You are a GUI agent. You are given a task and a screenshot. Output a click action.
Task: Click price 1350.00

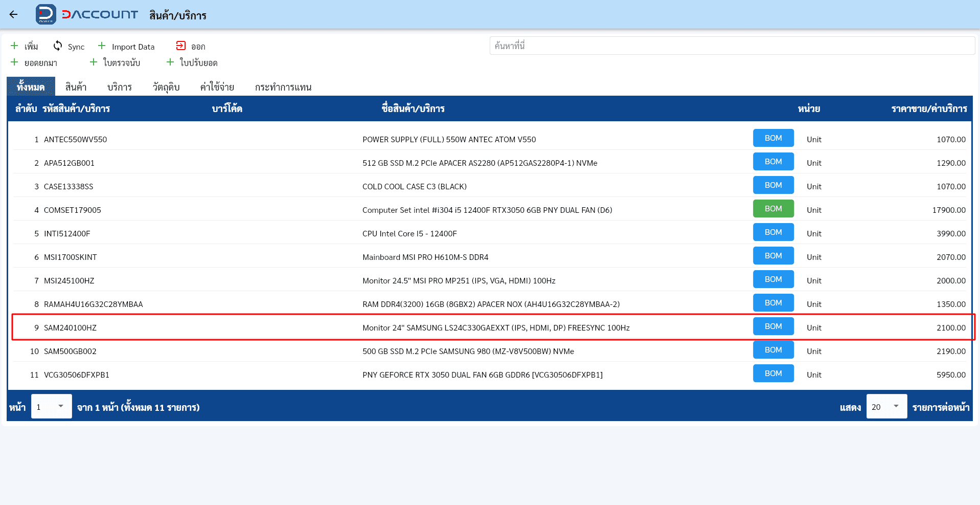point(951,304)
